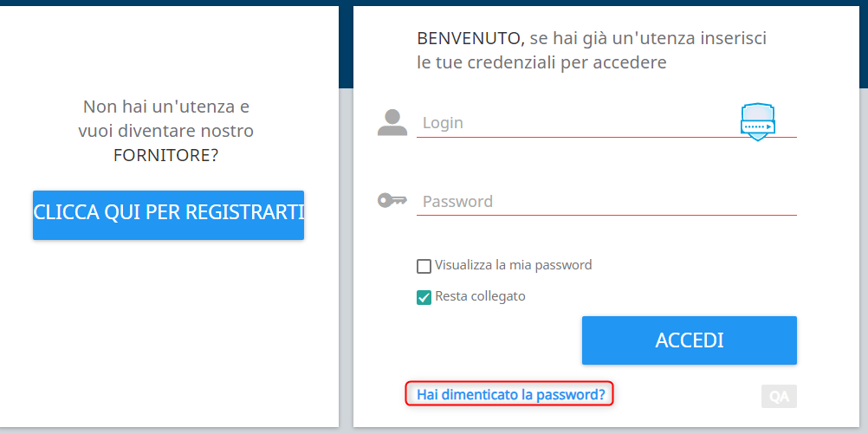The height and width of the screenshot is (434, 868).
Task: Click the user silhouette icon beside Login
Action: [x=392, y=123]
